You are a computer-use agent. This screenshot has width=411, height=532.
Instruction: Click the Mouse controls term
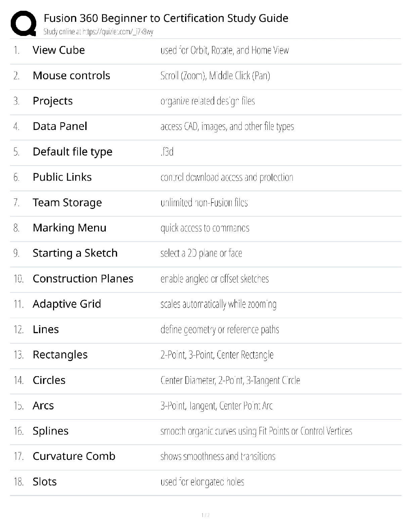[x=71, y=76]
